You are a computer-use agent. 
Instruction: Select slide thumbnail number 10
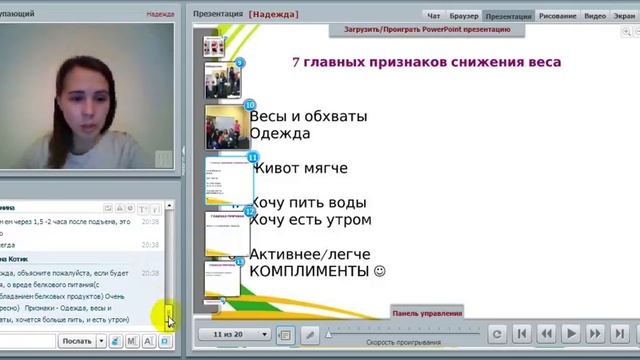(x=227, y=127)
